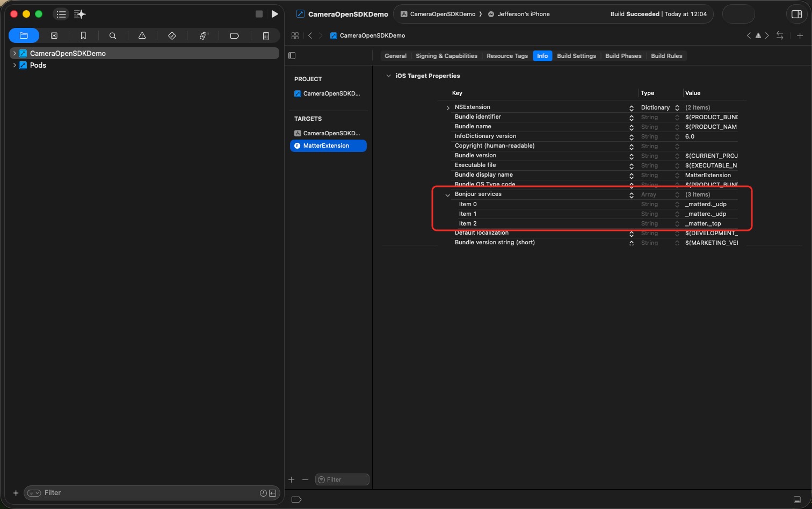Toggle the debug area bar
The height and width of the screenshot is (509, 812).
pos(296,499)
